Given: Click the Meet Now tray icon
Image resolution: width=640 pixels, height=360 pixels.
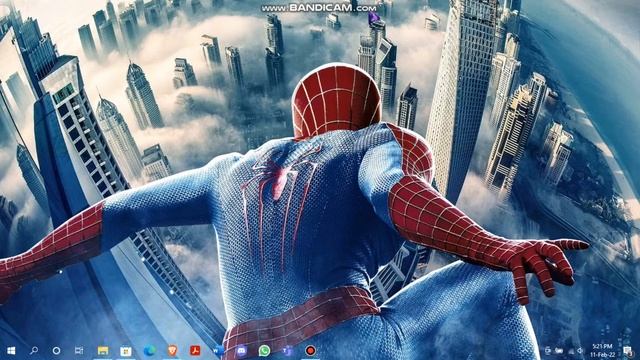Looking at the screenshot, I should pyautogui.click(x=548, y=351).
